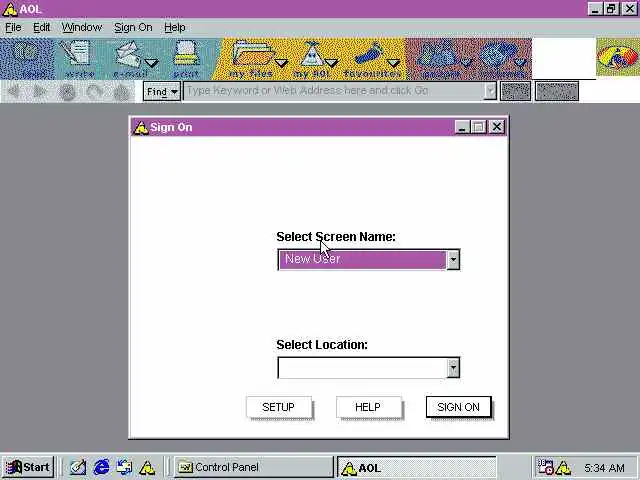
Task: Click the 5:34 AM taskbar clock
Action: [604, 468]
